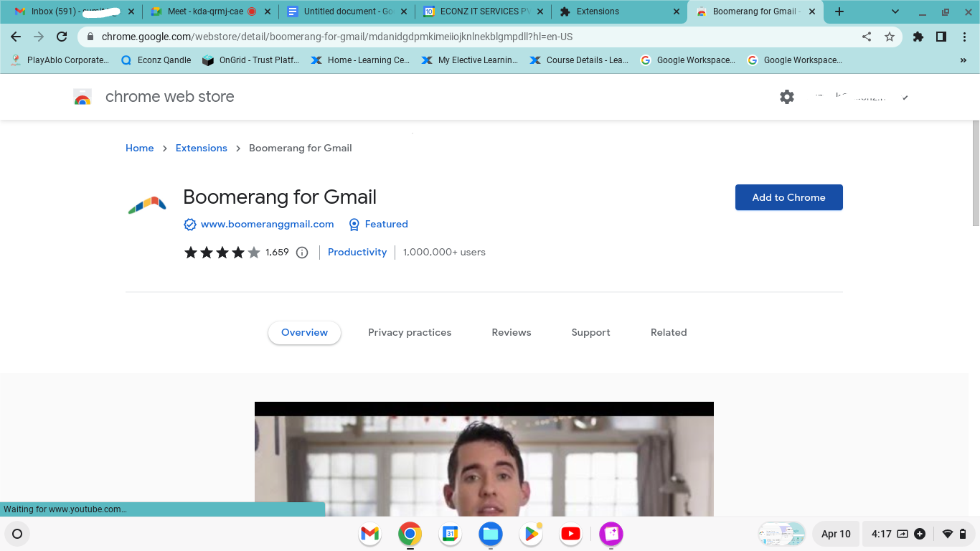Bookmark this page with the star icon
The width and height of the screenshot is (980, 551).
890,37
